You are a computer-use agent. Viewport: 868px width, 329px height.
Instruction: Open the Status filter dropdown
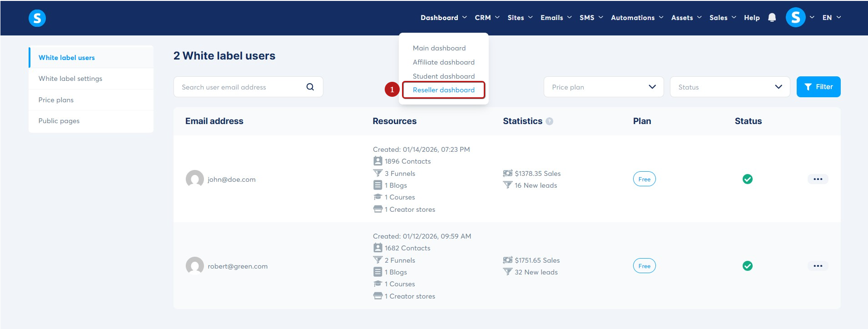(x=730, y=87)
